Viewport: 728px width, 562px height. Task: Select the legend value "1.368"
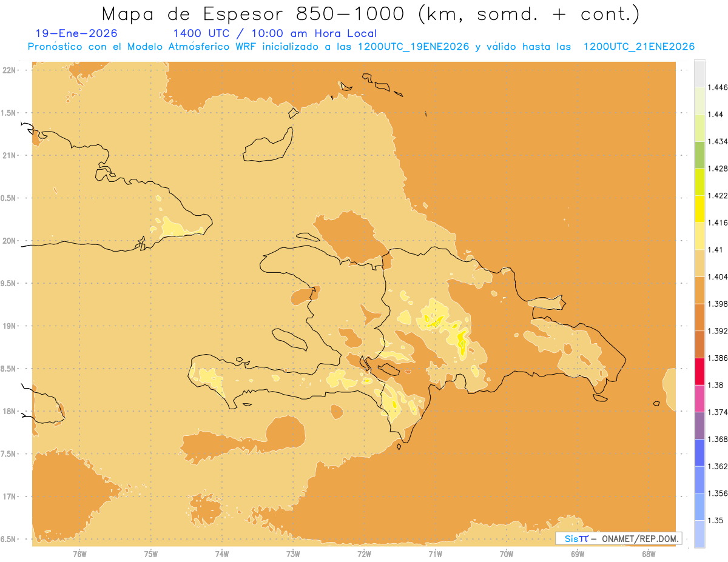718,439
